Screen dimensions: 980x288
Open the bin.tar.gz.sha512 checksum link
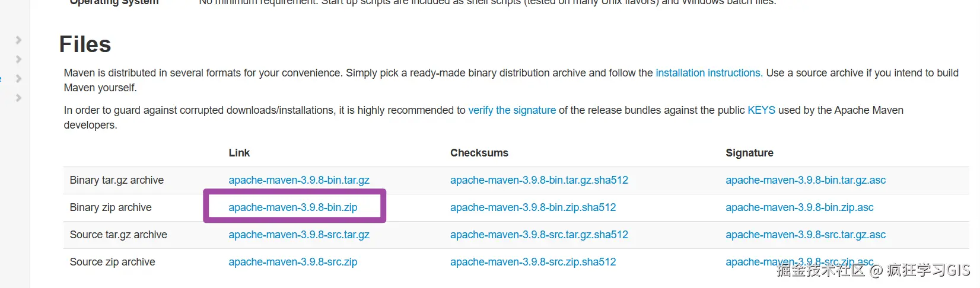pos(539,180)
